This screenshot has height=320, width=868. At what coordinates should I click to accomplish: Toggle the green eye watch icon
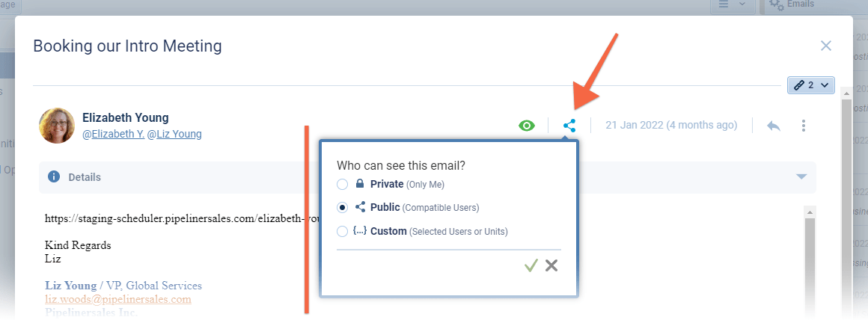coord(527,126)
